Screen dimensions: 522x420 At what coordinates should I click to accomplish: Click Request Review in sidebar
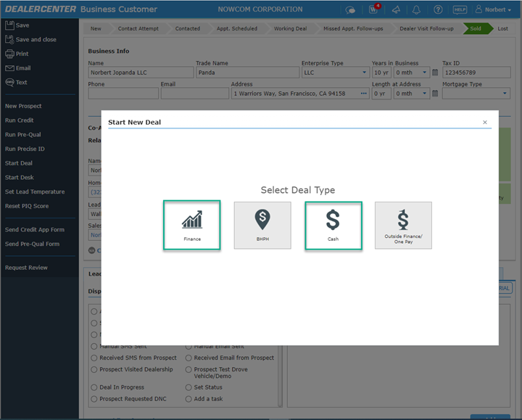point(26,268)
